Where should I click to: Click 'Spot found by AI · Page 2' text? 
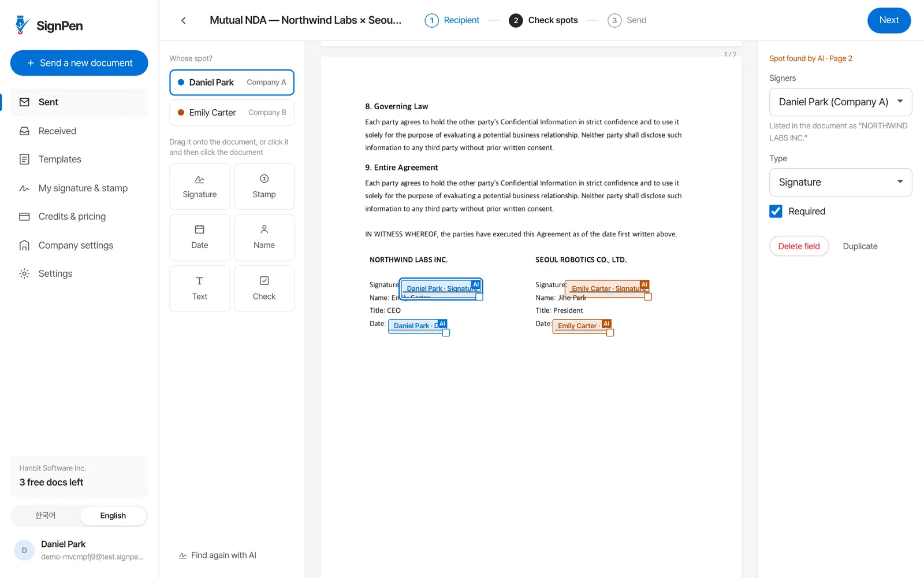click(811, 58)
